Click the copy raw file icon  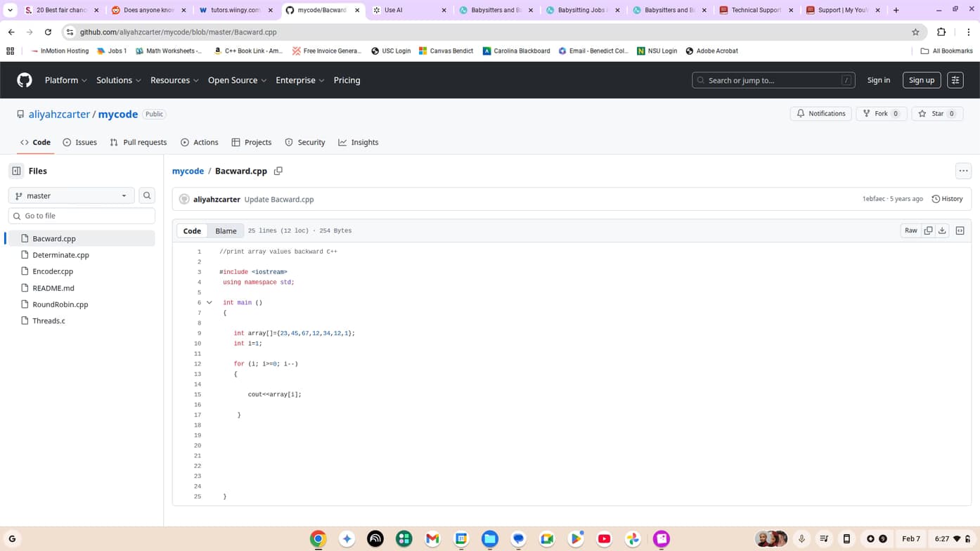928,231
